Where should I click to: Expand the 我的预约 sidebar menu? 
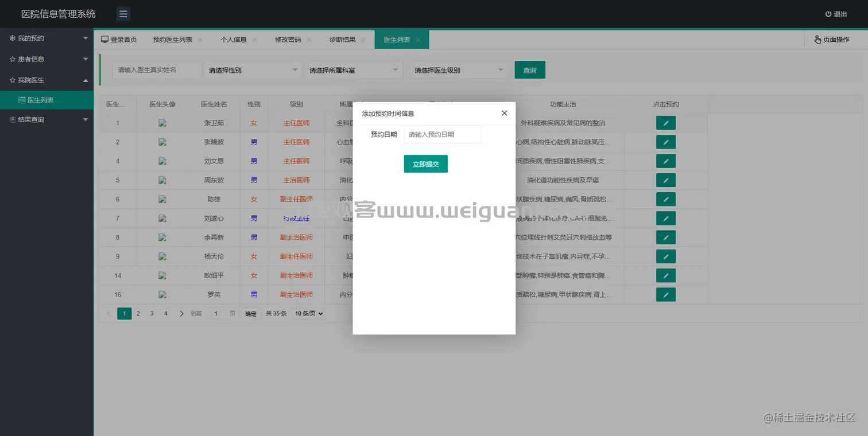coord(46,38)
